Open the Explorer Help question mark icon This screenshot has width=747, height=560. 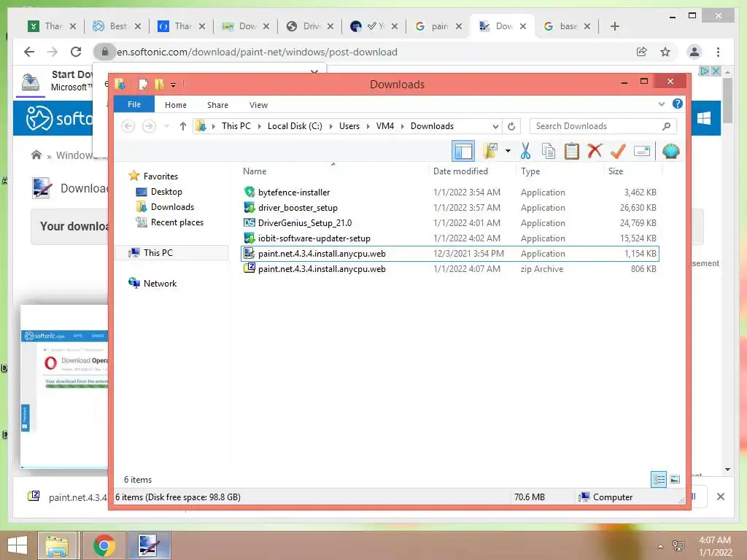pos(677,104)
